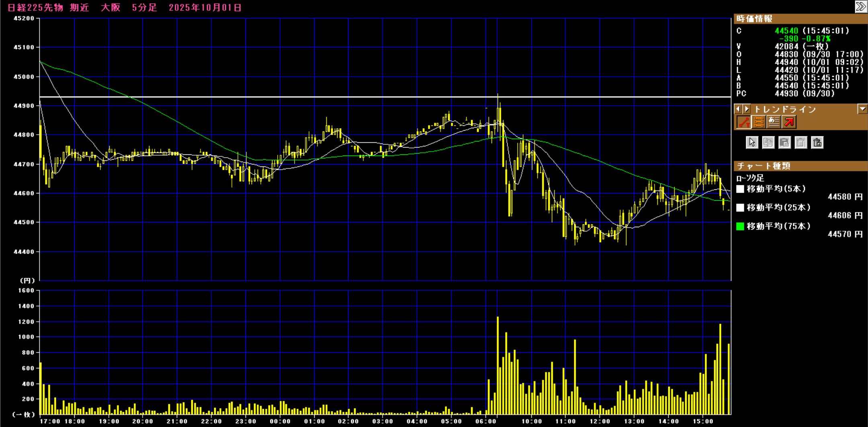Go to next panel with right arrow
This screenshot has width=868, height=427.
pos(747,109)
